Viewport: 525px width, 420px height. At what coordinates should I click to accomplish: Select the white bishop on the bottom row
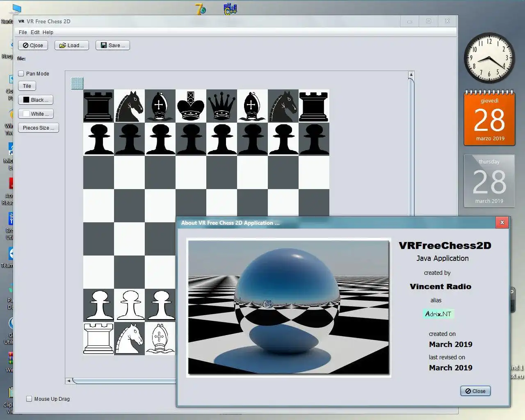click(160, 339)
